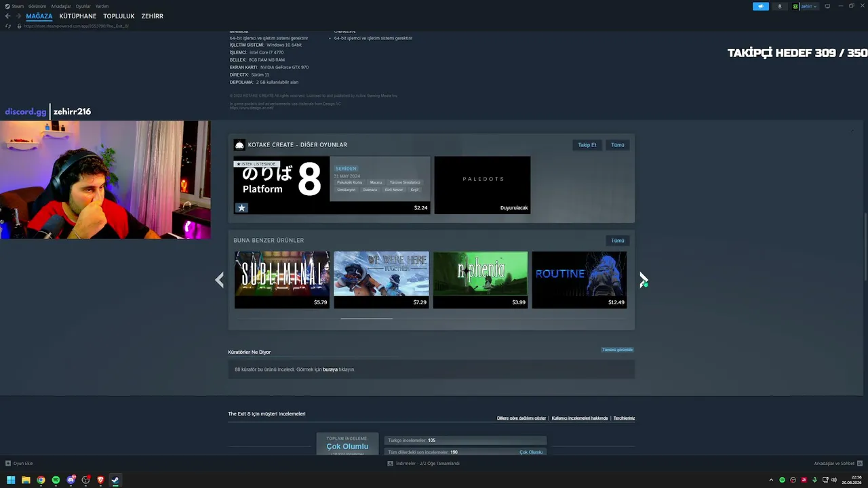Open the Görünüm menu
This screenshot has height=488, width=868.
tap(37, 6)
